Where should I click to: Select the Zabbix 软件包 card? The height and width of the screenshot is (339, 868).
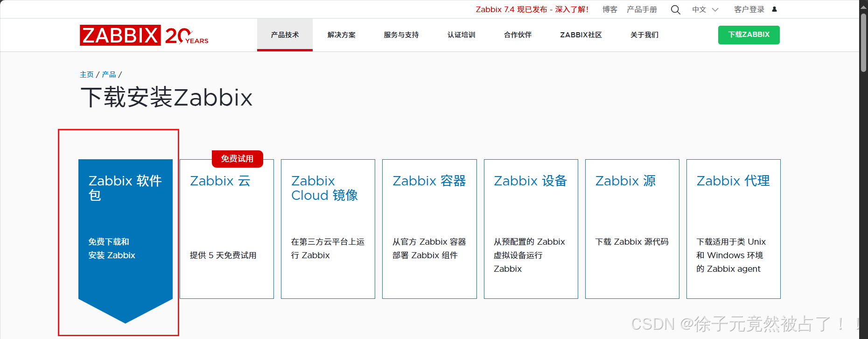click(x=126, y=240)
